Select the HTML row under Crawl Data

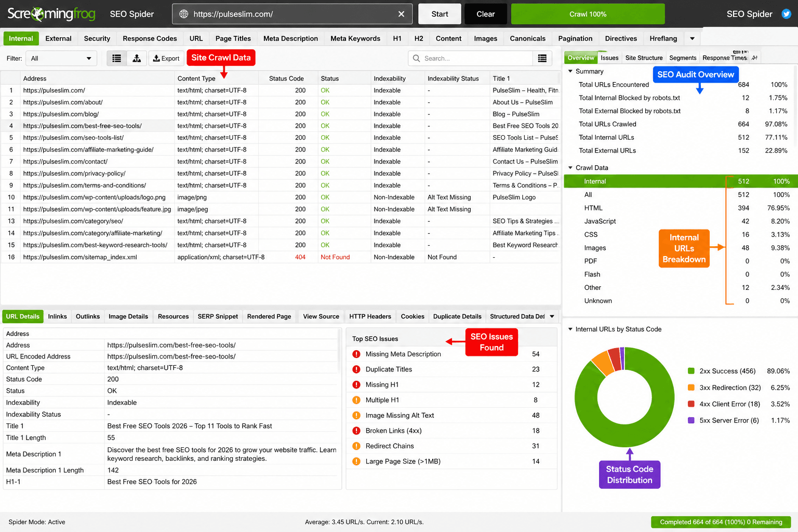pyautogui.click(x=681, y=208)
